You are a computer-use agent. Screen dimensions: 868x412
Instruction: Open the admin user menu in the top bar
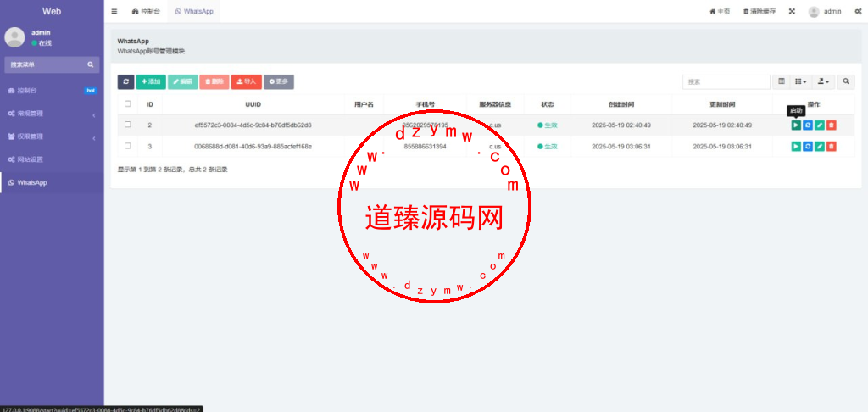[x=825, y=11]
